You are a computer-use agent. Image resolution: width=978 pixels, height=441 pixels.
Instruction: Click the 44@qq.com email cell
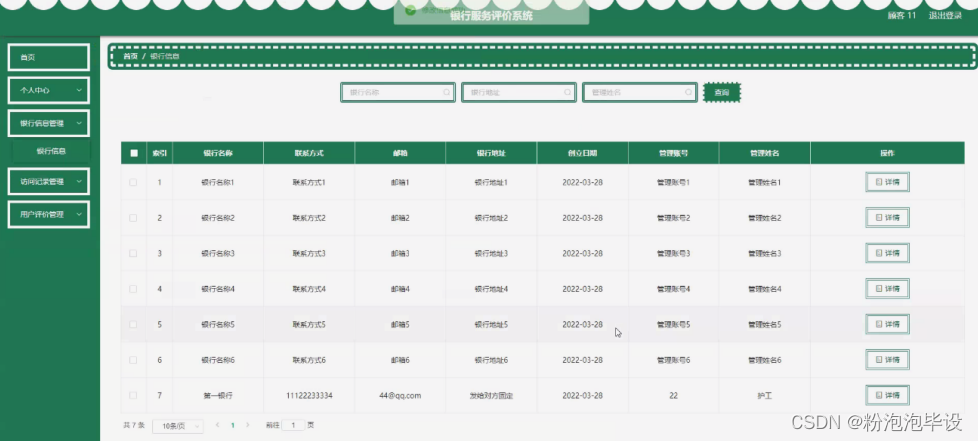pyautogui.click(x=400, y=395)
